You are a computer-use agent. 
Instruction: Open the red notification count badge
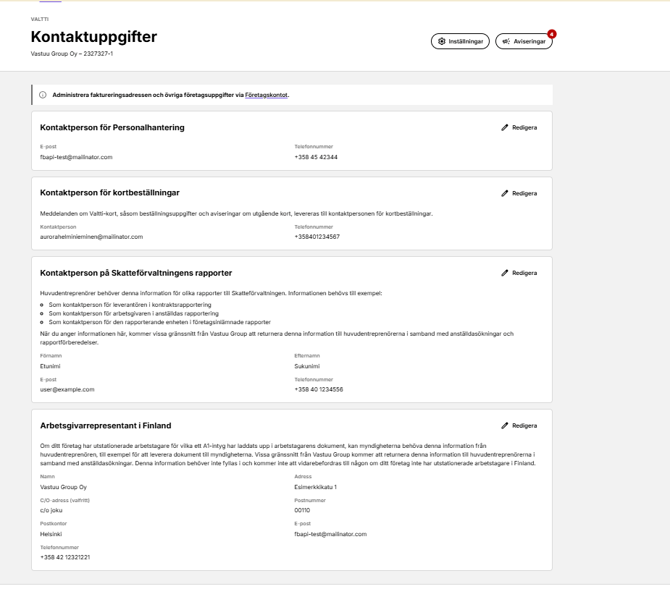point(552,34)
